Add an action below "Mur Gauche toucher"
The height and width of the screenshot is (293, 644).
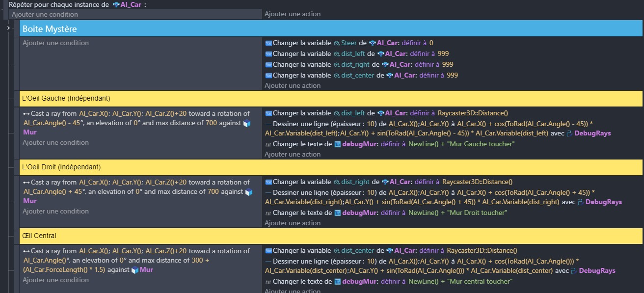point(293,154)
